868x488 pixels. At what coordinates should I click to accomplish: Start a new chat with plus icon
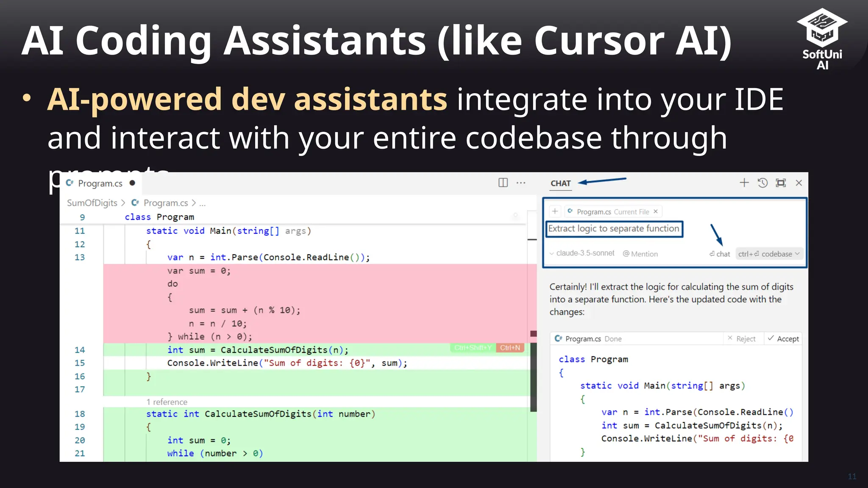pyautogui.click(x=744, y=183)
